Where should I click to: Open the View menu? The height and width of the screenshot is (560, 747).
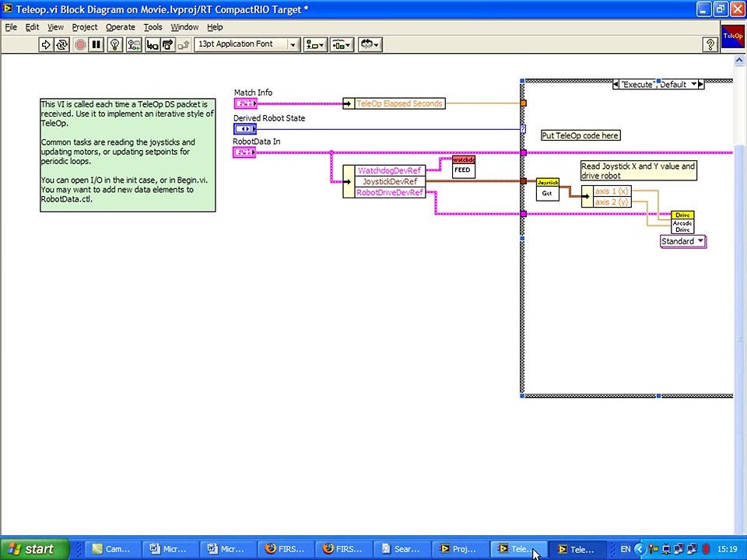click(x=55, y=27)
